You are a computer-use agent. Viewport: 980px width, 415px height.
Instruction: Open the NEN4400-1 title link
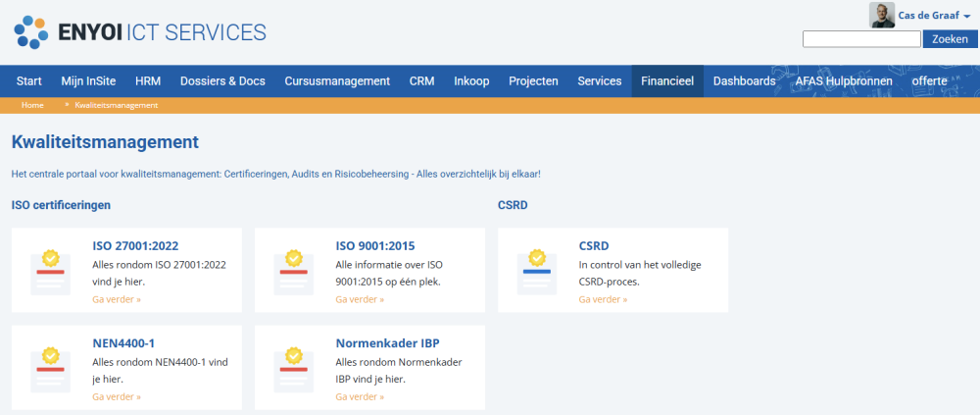pyautogui.click(x=123, y=343)
